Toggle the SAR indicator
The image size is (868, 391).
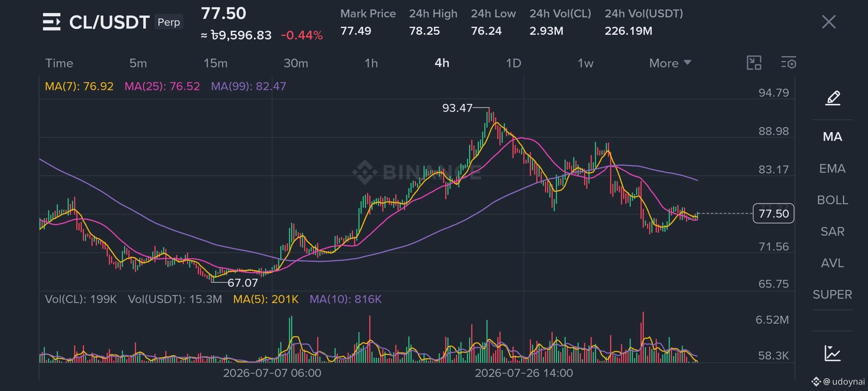coord(833,231)
